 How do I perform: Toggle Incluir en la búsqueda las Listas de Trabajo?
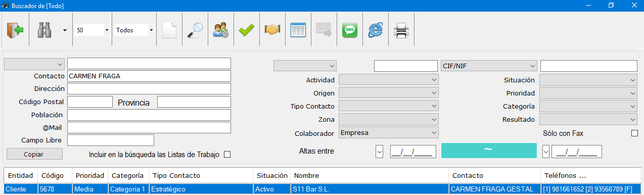point(227,155)
